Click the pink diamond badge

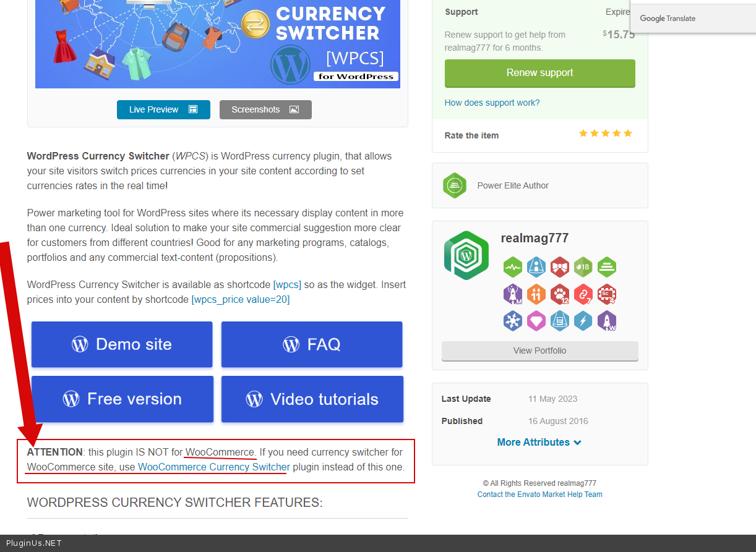tap(536, 321)
